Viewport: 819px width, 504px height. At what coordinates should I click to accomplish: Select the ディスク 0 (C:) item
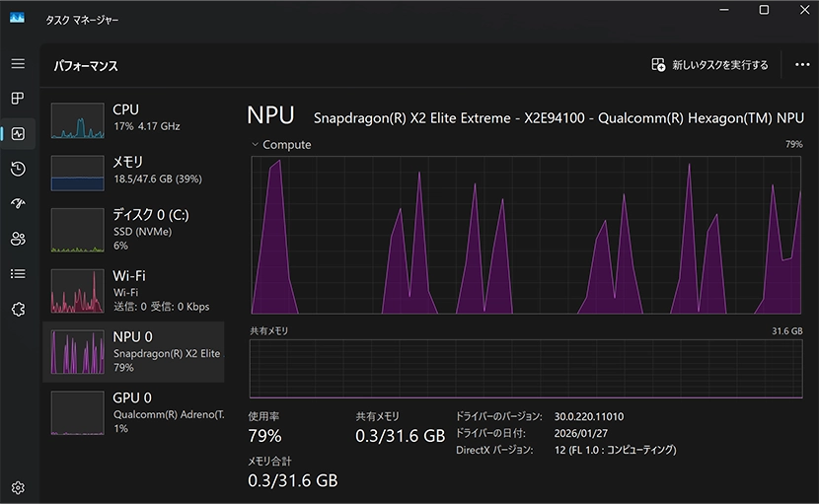133,230
